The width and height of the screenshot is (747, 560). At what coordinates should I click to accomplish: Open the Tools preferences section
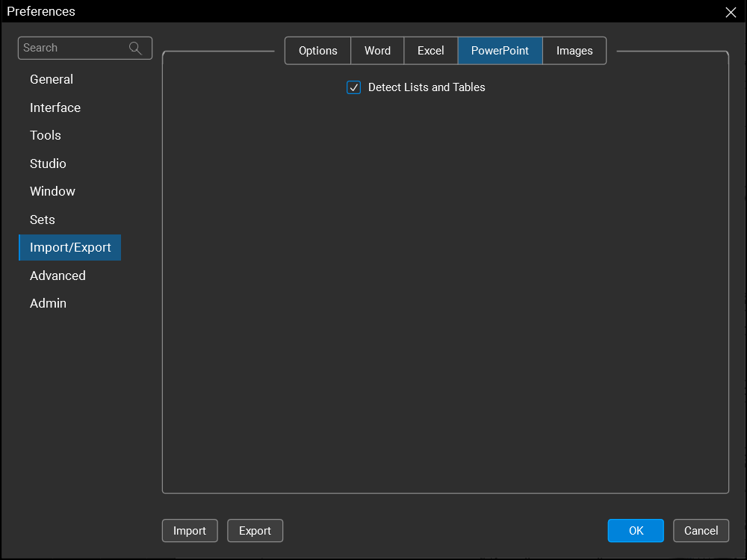point(46,135)
